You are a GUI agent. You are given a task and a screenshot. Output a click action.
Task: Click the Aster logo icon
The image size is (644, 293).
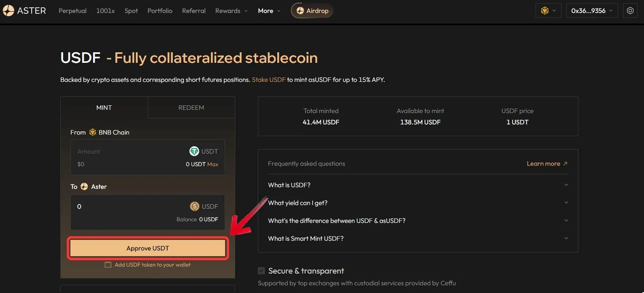pos(9,11)
